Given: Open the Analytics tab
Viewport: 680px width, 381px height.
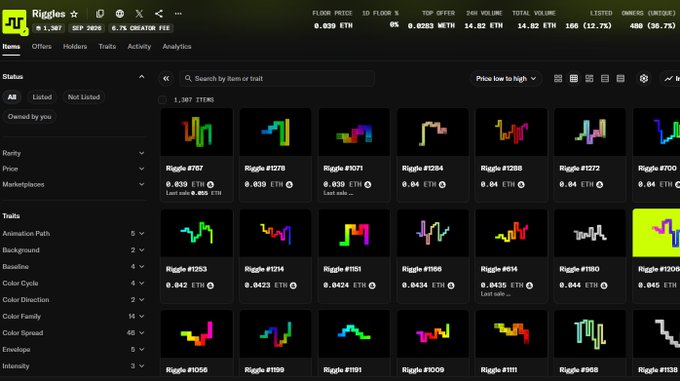Looking at the screenshot, I should tap(177, 46).
